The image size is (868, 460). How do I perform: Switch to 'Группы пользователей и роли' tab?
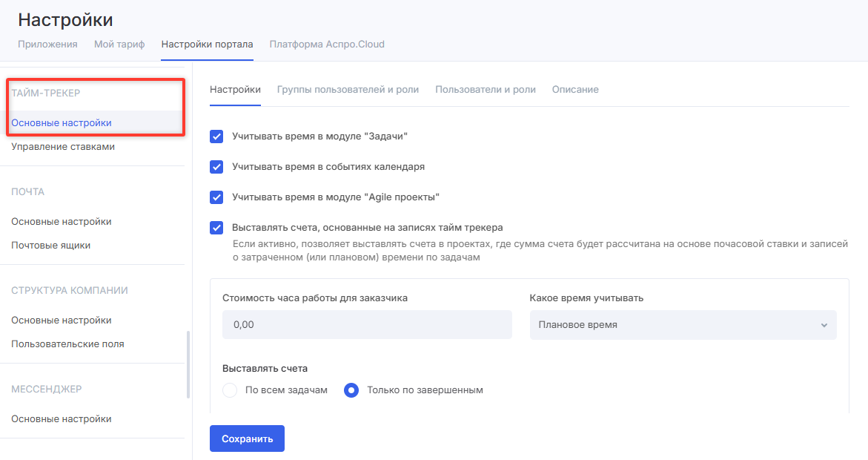[x=348, y=89]
